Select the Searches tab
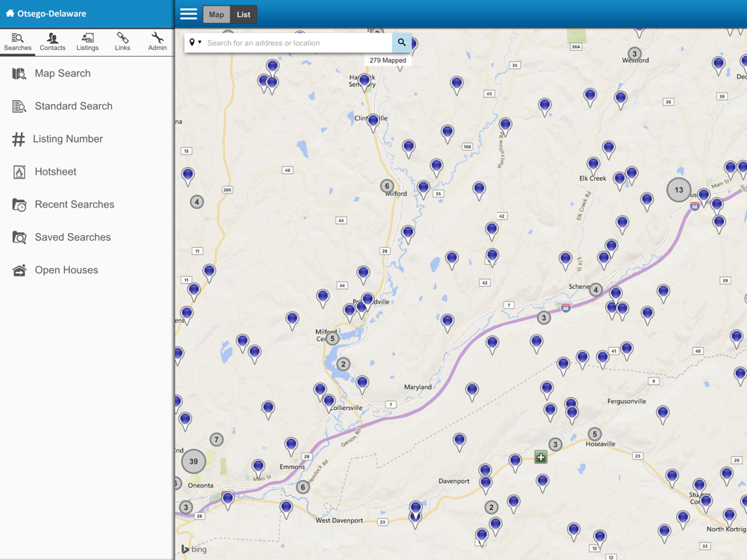The width and height of the screenshot is (747, 560). [17, 42]
